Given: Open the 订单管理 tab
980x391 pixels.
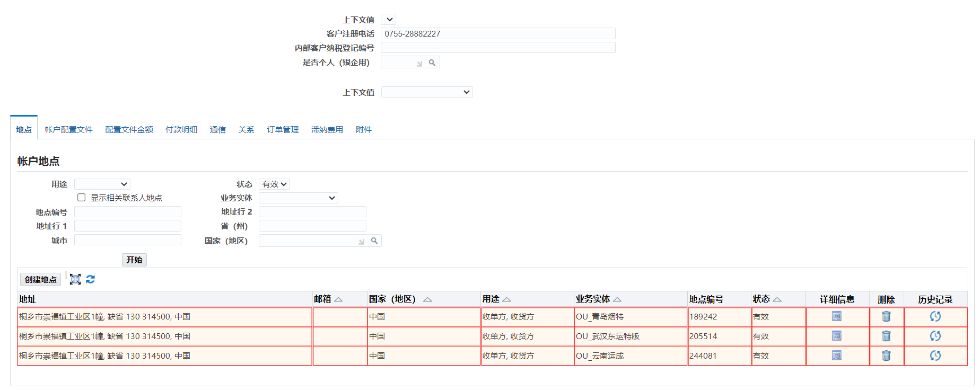Looking at the screenshot, I should [283, 130].
